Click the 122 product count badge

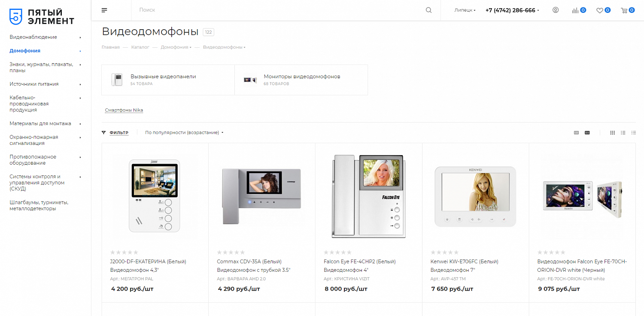pyautogui.click(x=208, y=32)
